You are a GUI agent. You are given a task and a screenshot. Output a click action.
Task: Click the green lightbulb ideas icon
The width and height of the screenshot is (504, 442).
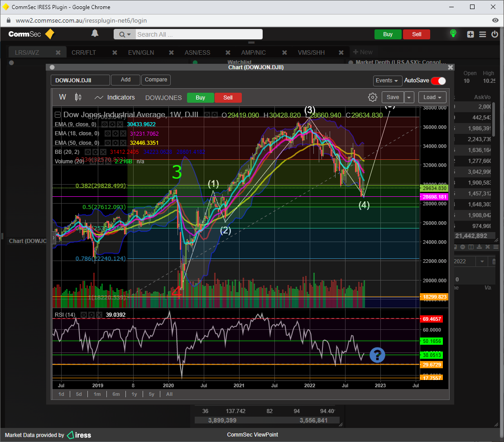point(453,33)
